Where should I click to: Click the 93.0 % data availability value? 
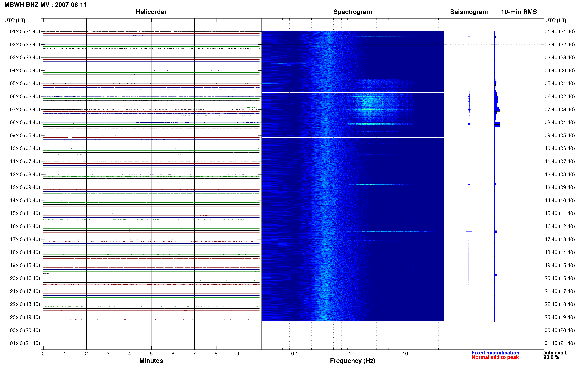tap(551, 357)
